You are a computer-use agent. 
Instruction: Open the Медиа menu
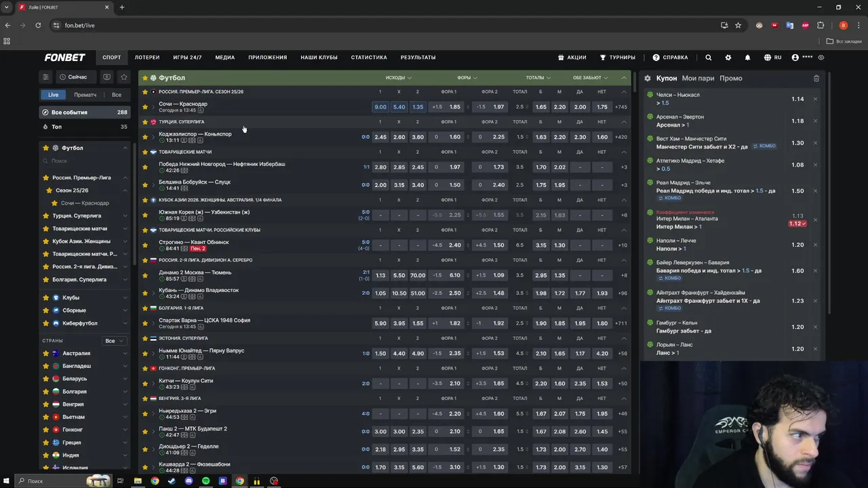tap(225, 58)
